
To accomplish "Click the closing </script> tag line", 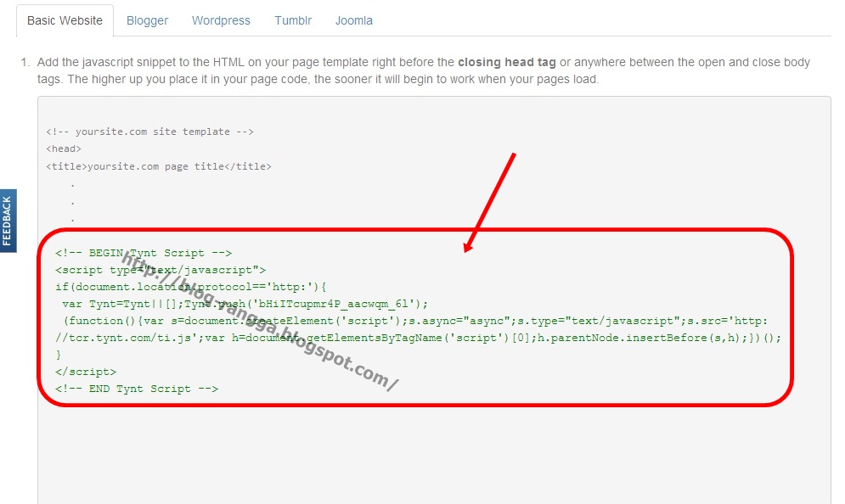I will [86, 372].
